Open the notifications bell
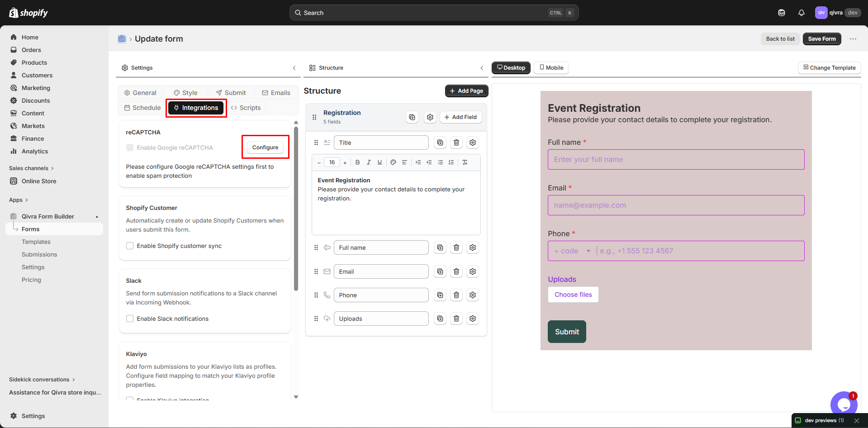Screen dimensions: 868x428 [802, 13]
